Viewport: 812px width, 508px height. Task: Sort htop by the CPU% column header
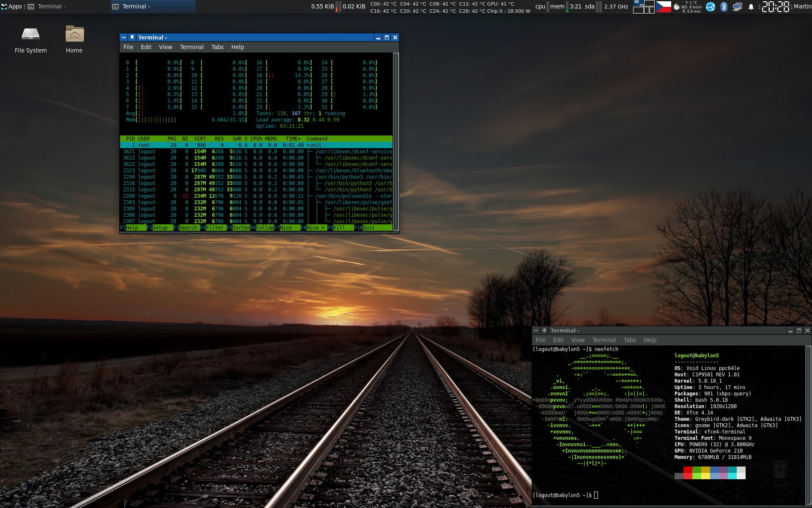tap(256, 139)
